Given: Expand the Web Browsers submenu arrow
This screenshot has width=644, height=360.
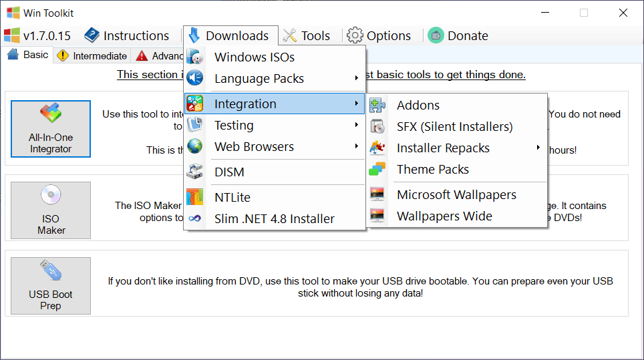Looking at the screenshot, I should pos(357,146).
